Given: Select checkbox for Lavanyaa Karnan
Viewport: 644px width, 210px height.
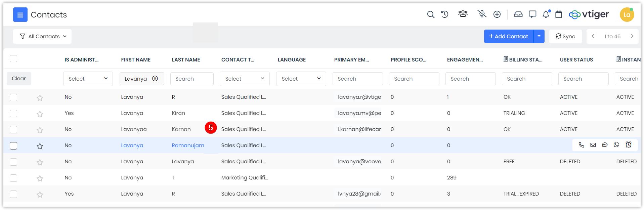Looking at the screenshot, I should 13,130.
